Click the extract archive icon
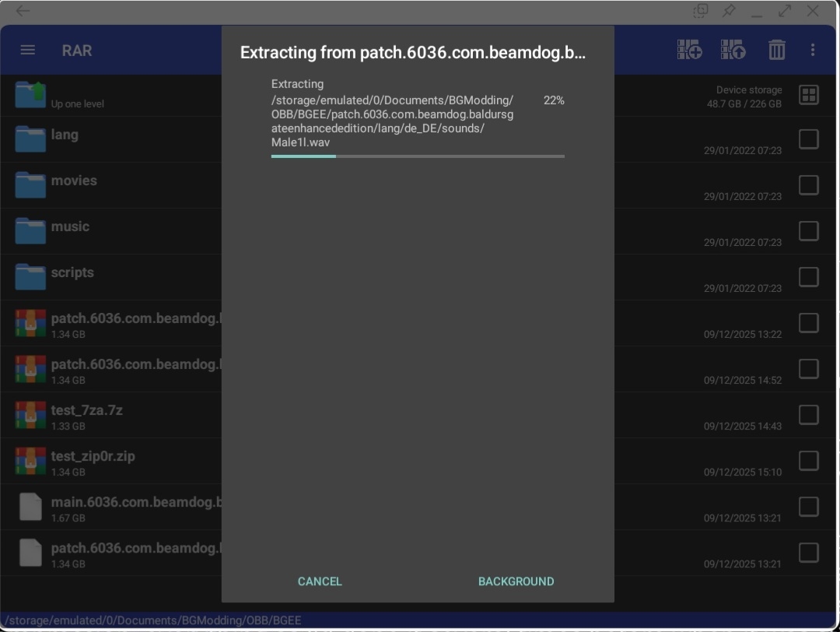This screenshot has height=632, width=840. tap(733, 51)
